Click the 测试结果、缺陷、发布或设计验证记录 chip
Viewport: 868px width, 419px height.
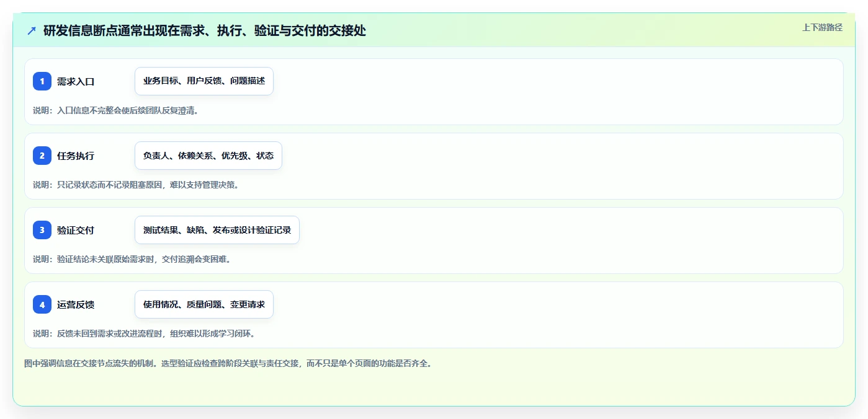click(x=217, y=230)
